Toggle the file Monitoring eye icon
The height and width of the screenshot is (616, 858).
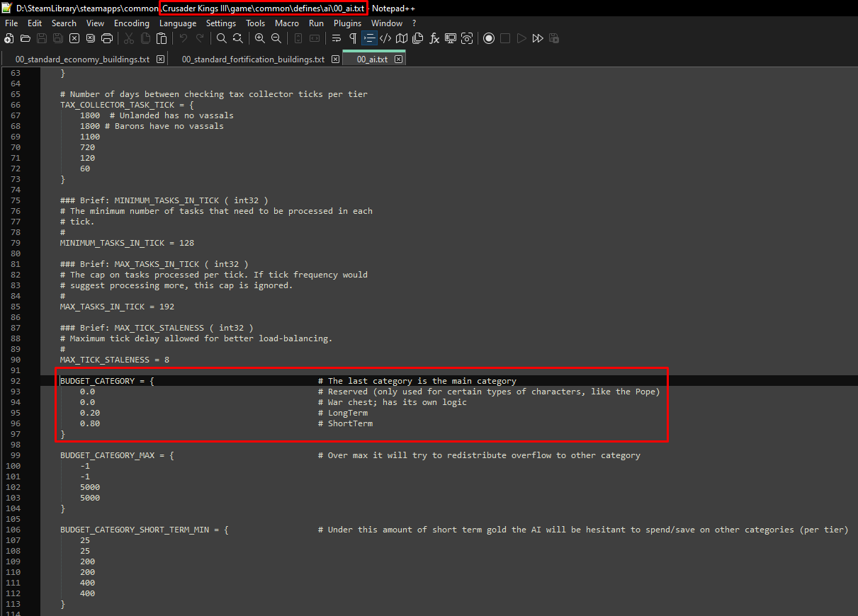[467, 38]
